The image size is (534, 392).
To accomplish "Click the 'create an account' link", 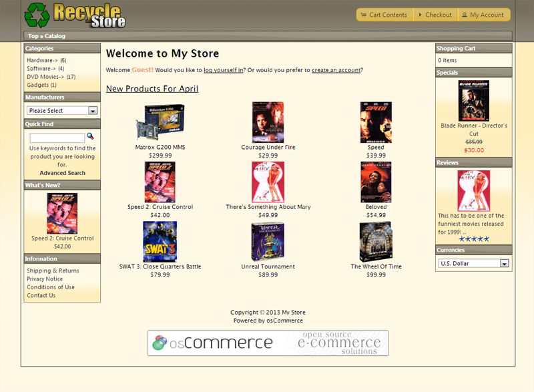I will [x=336, y=70].
